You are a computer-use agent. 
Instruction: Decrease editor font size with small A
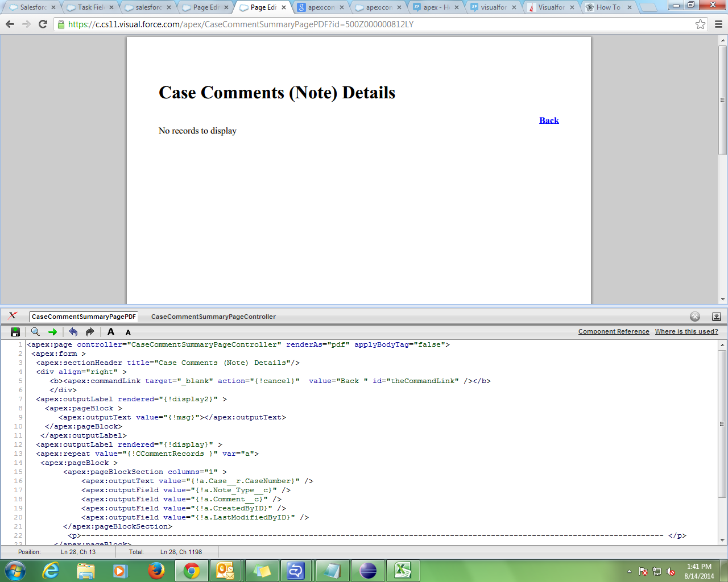pyautogui.click(x=128, y=332)
